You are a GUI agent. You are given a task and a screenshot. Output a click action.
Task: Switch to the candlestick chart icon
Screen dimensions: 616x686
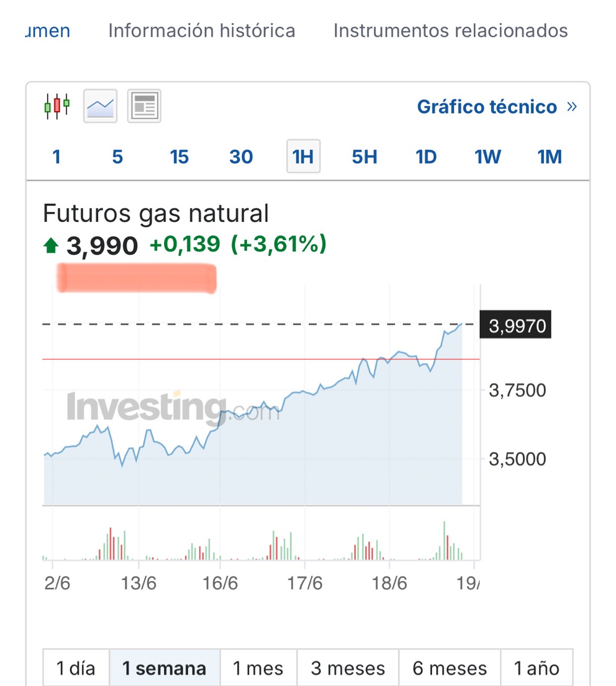point(57,106)
